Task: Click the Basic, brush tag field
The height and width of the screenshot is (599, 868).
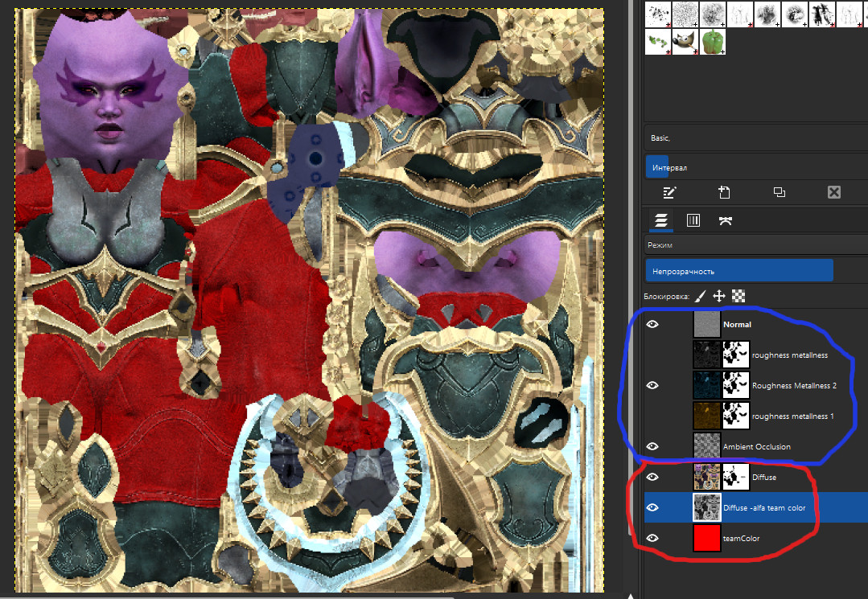Action: pos(756,137)
